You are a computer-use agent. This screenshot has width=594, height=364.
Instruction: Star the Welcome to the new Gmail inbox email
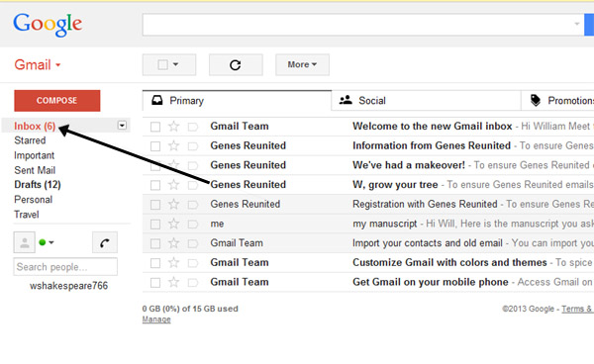[x=174, y=127]
